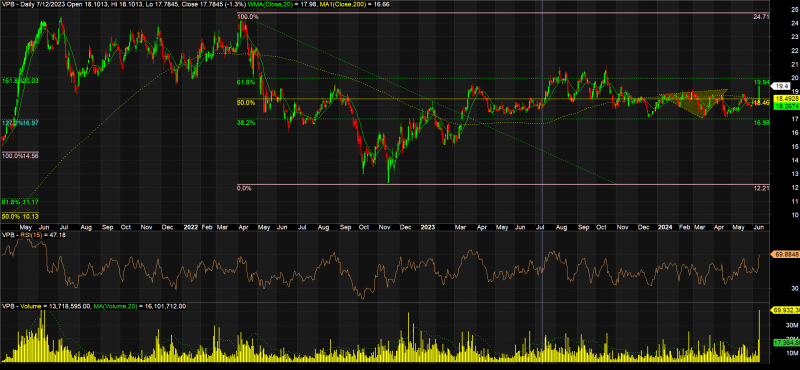Click the 2022 year label on time axis
The image size is (800, 370).
tap(190, 226)
